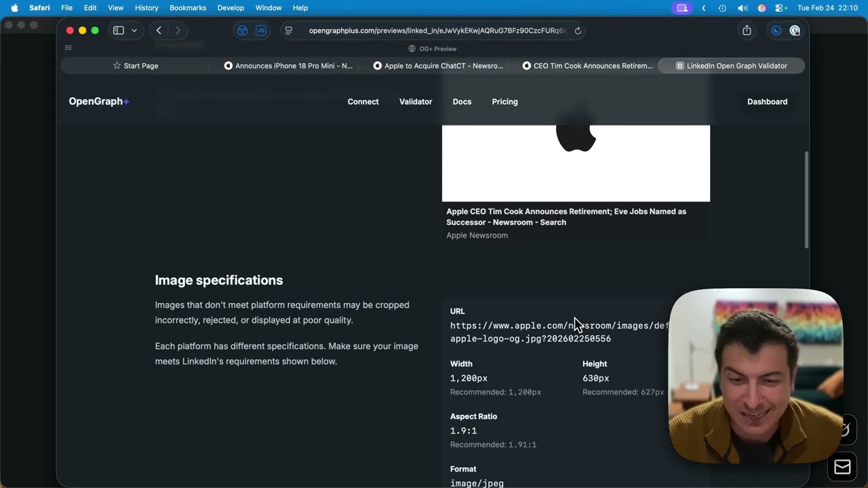This screenshot has width=868, height=488.
Task: Open the File menu
Action: pos(66,8)
